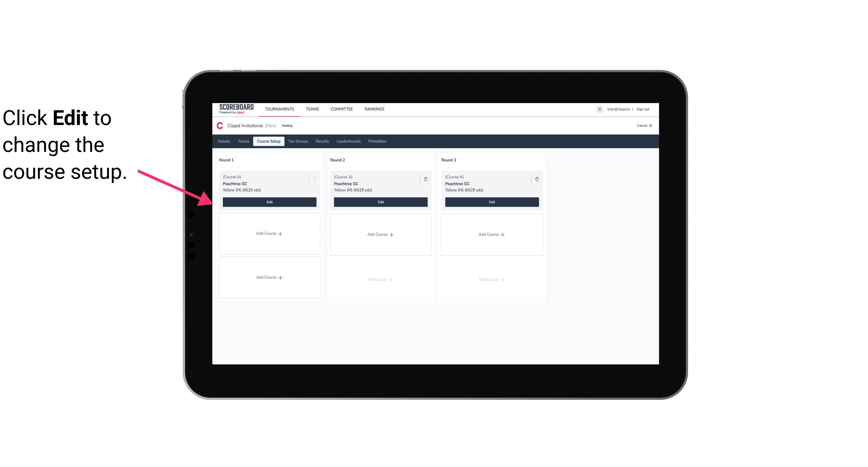
Task: Click delete icon for Round 1 course
Action: point(314,179)
